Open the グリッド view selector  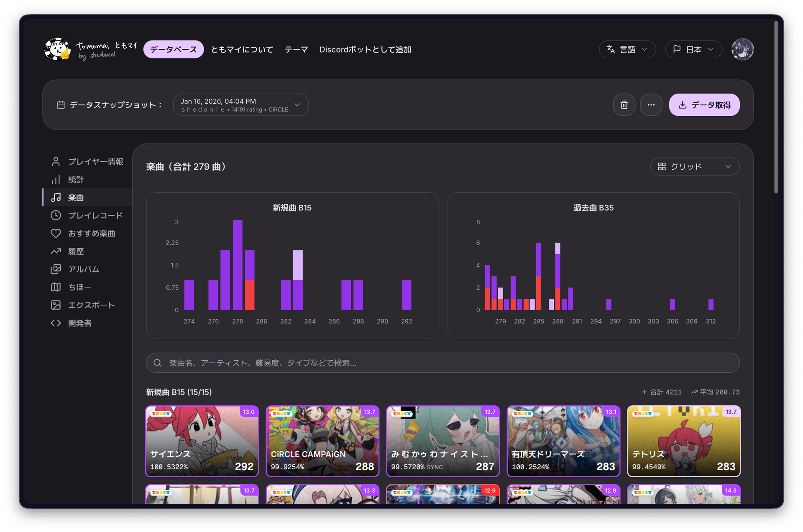pyautogui.click(x=694, y=166)
